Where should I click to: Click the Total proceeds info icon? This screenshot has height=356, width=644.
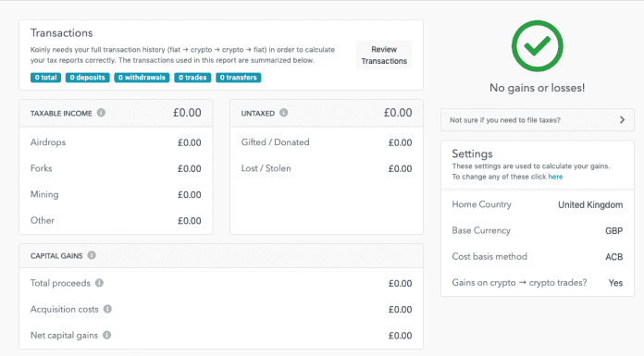[99, 283]
